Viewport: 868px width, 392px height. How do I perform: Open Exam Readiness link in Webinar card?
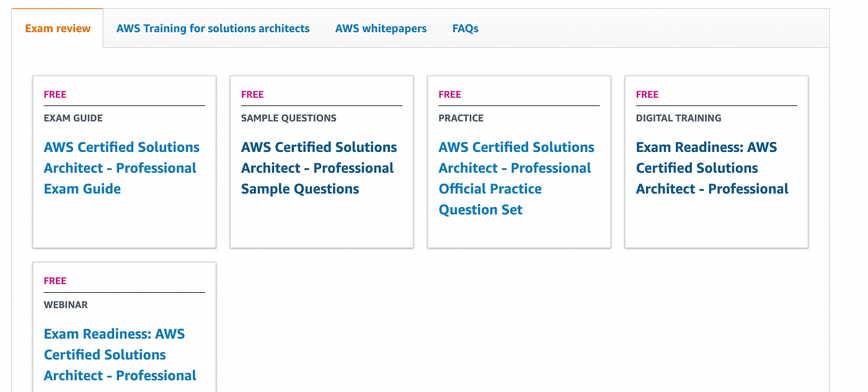(120, 355)
